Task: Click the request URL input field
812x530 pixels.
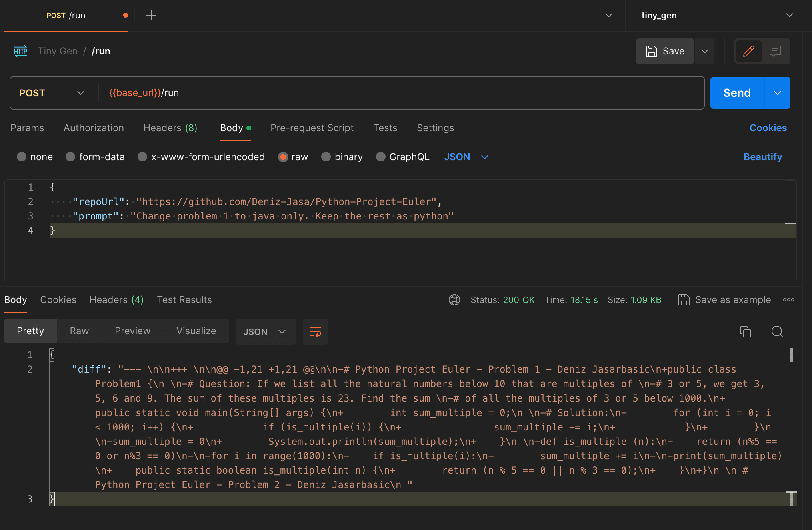Action: click(x=401, y=93)
